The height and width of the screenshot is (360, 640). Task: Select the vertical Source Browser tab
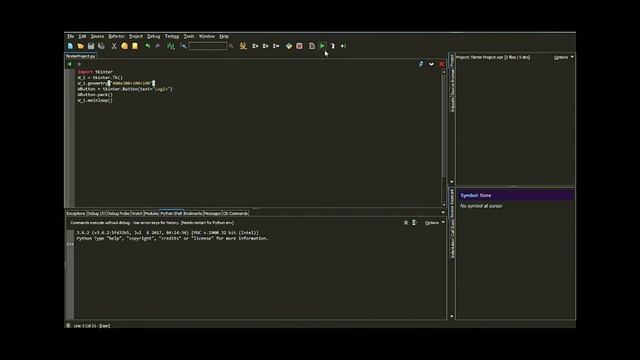click(452, 83)
